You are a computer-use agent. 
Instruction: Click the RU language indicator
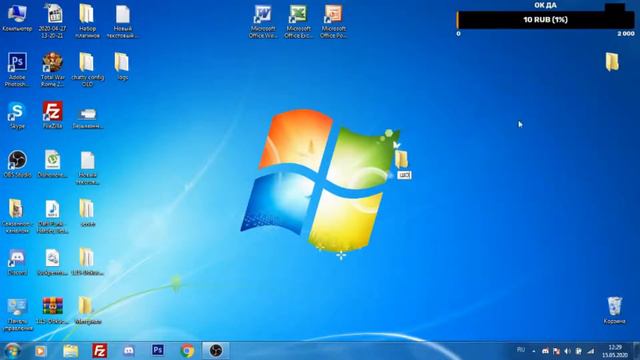pyautogui.click(x=521, y=350)
